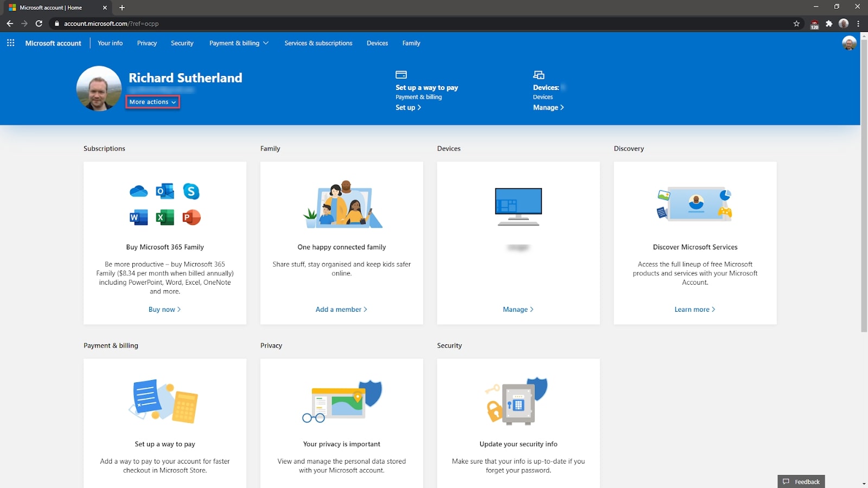
Task: Expand the Payment & billing menu
Action: pyautogui.click(x=239, y=43)
